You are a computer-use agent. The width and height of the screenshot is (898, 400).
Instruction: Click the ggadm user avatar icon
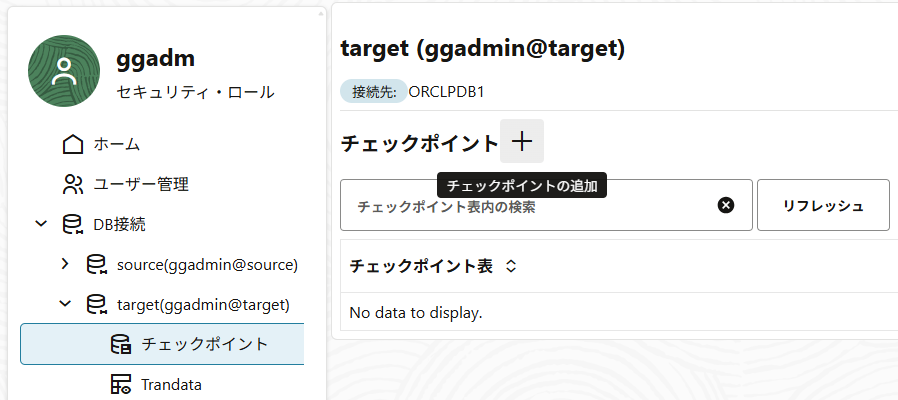pos(64,71)
